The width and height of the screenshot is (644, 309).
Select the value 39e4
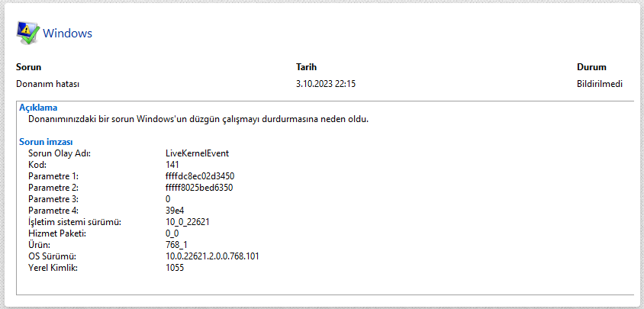pos(175,211)
